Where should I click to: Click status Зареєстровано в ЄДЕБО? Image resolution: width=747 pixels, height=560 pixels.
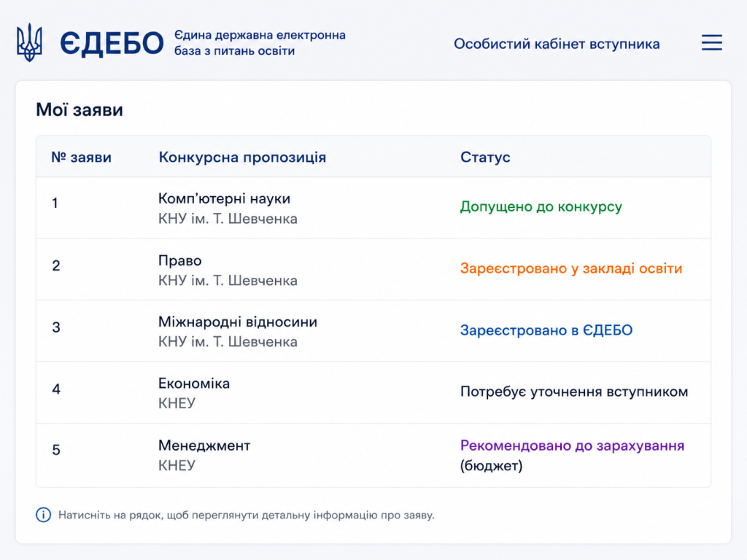(x=546, y=330)
